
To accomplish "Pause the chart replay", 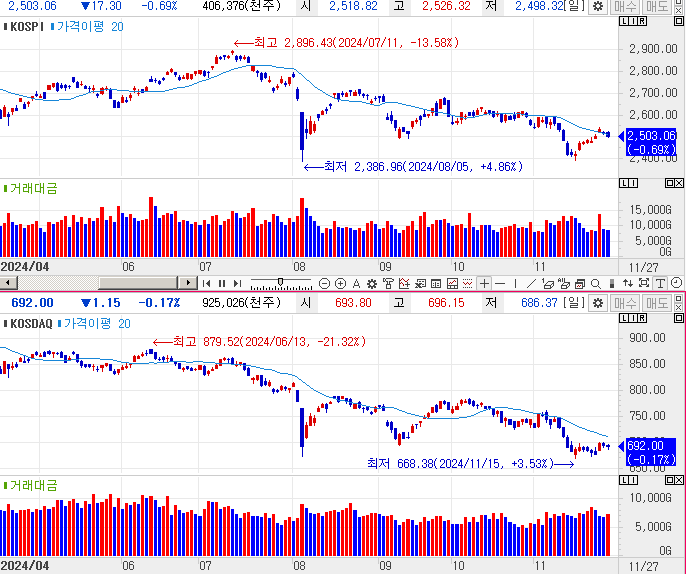I will click(222, 284).
